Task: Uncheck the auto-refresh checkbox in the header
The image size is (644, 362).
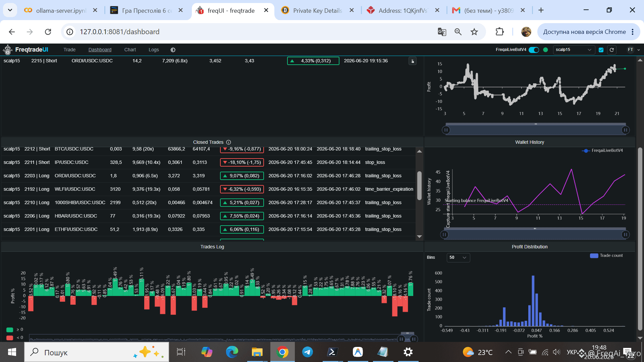Action: 601,50
